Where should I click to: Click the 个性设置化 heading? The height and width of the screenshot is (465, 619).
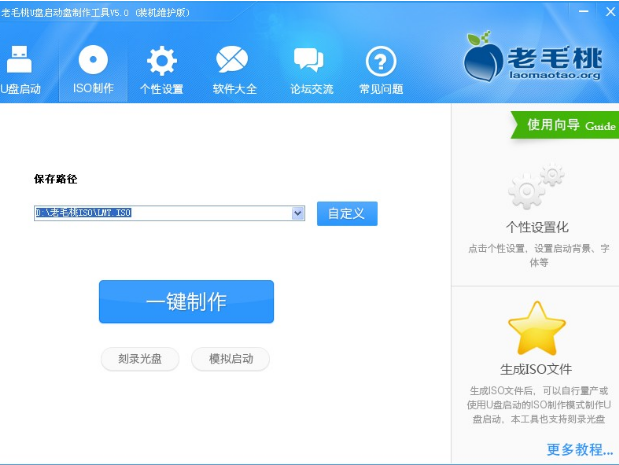tap(537, 227)
